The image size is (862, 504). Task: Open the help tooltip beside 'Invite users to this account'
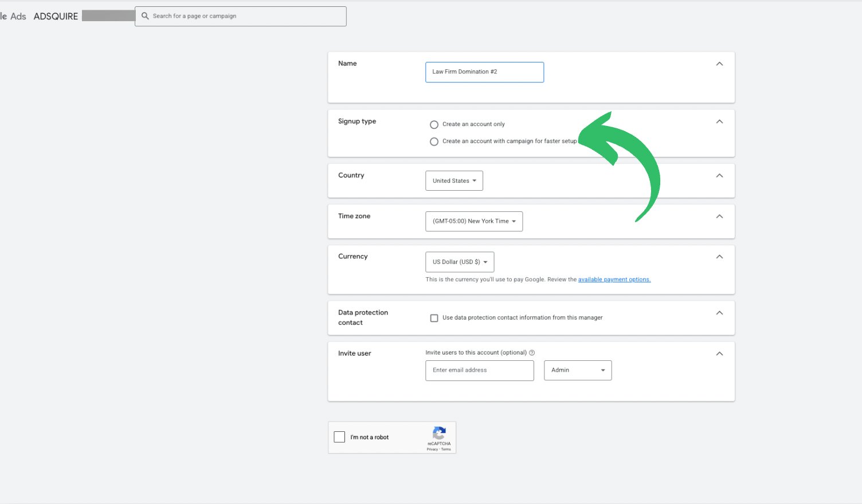[x=532, y=352]
